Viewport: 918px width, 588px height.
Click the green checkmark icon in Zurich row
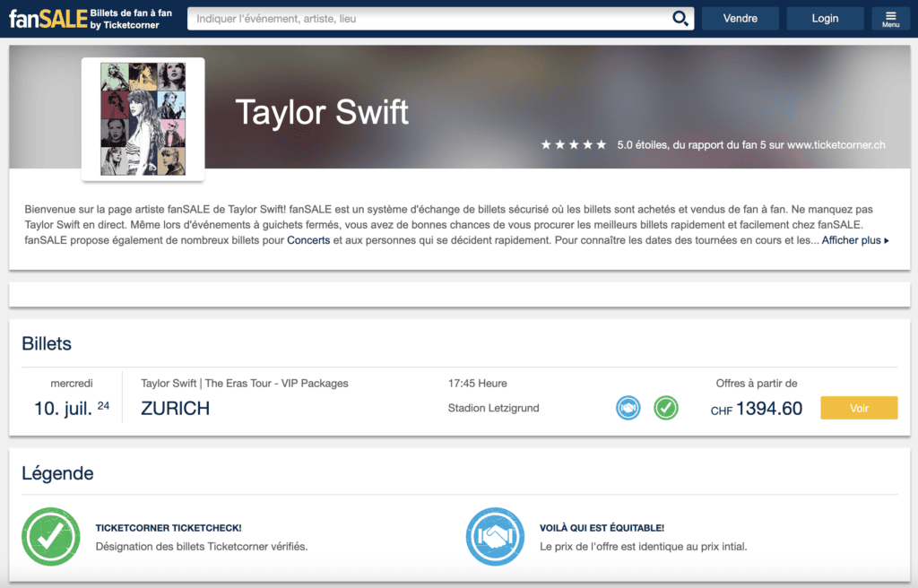coord(665,408)
